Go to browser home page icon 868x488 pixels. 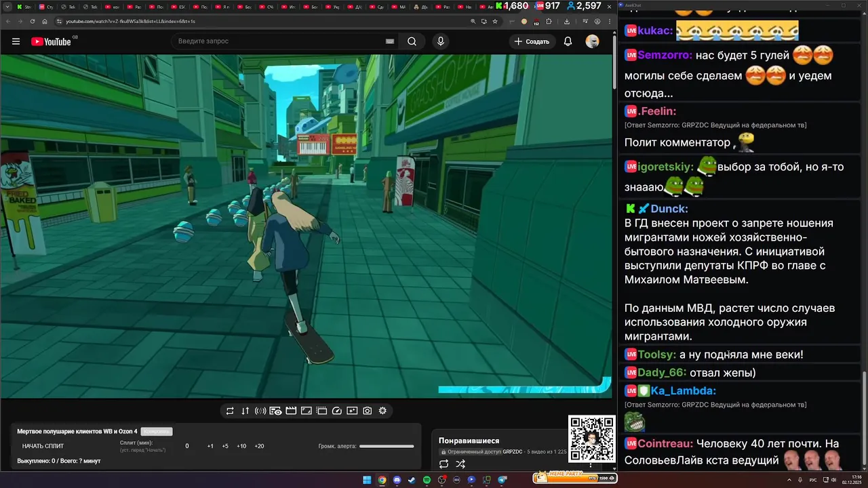tap(44, 21)
